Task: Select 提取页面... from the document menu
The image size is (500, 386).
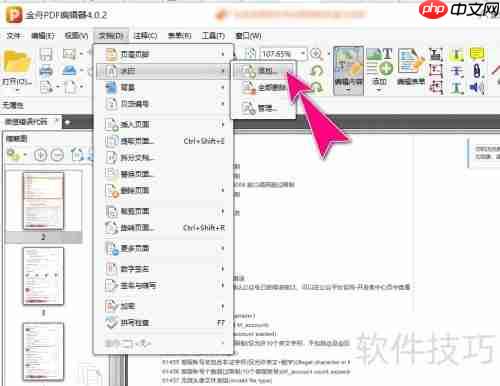Action: tap(163, 141)
